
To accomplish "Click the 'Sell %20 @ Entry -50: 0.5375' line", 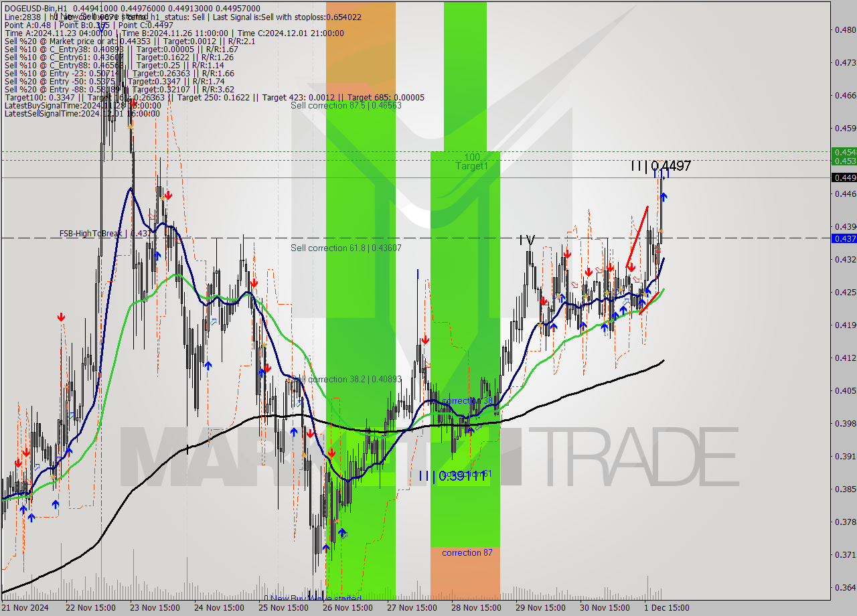I will [119, 82].
